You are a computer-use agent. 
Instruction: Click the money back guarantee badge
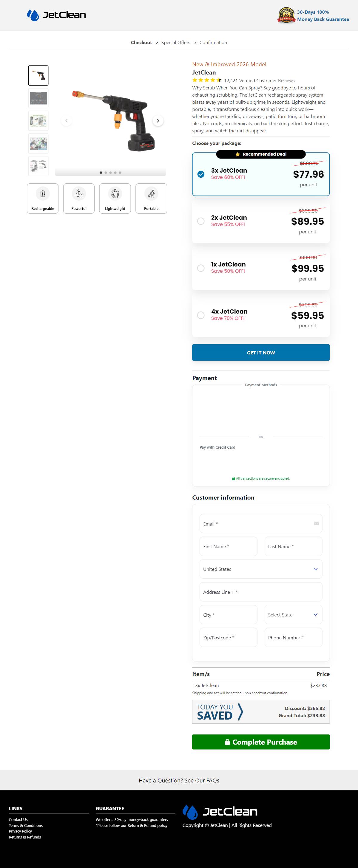(x=286, y=15)
